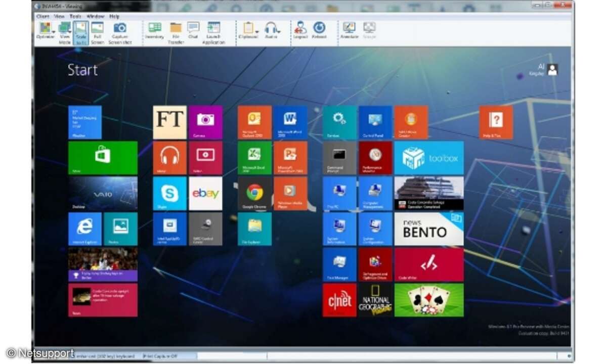The height and width of the screenshot is (364, 607).
Task: Open the System Configuration tile
Action: tap(375, 229)
